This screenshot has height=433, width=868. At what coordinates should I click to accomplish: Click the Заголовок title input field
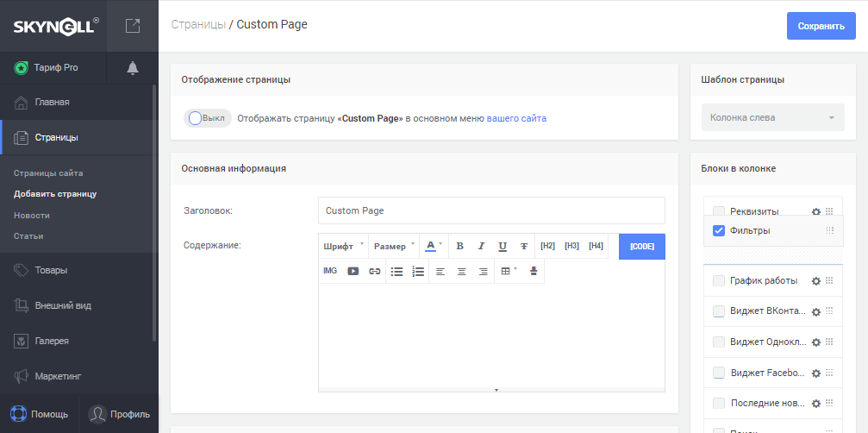[491, 210]
